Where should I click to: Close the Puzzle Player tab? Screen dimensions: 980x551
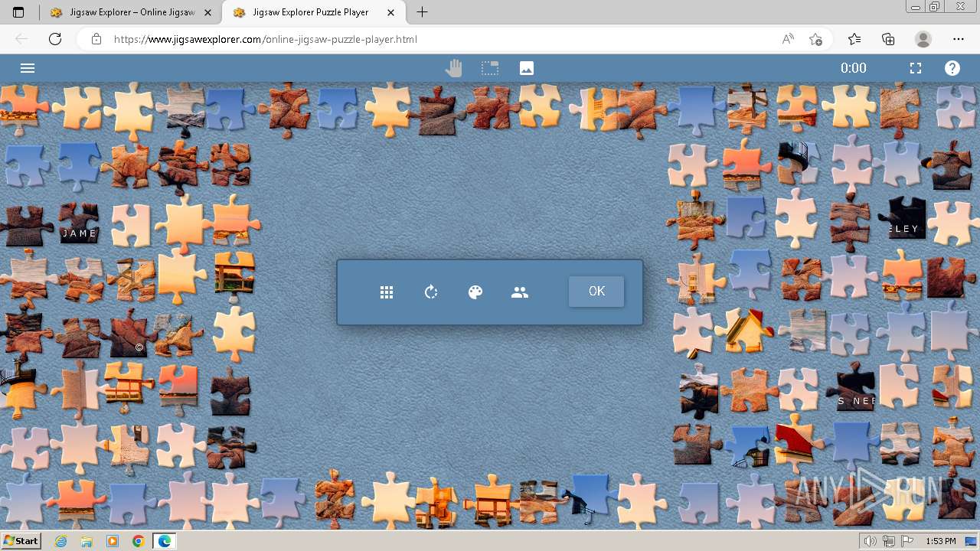pyautogui.click(x=392, y=12)
